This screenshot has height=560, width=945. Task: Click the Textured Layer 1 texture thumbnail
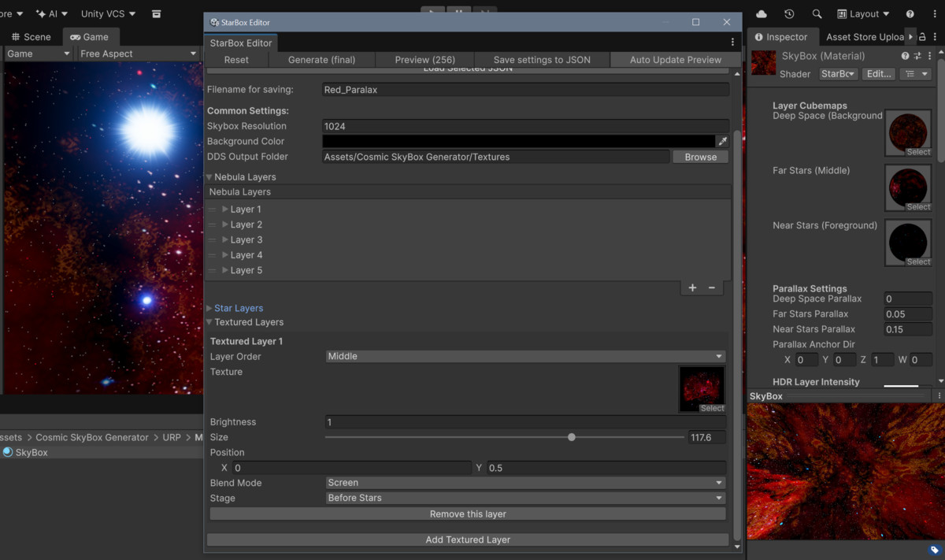click(702, 389)
